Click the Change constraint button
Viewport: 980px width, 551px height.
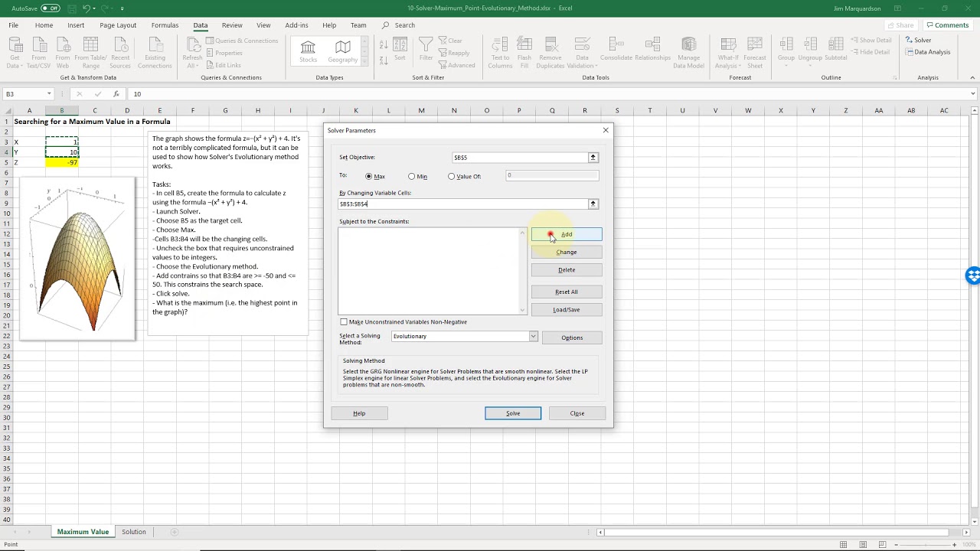click(567, 253)
